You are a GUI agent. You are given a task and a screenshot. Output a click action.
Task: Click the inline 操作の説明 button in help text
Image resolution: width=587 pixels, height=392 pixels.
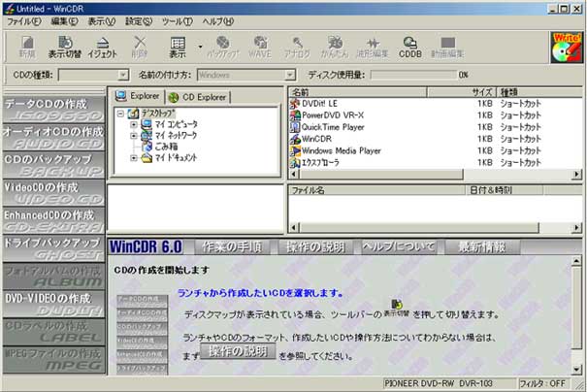pos(239,351)
